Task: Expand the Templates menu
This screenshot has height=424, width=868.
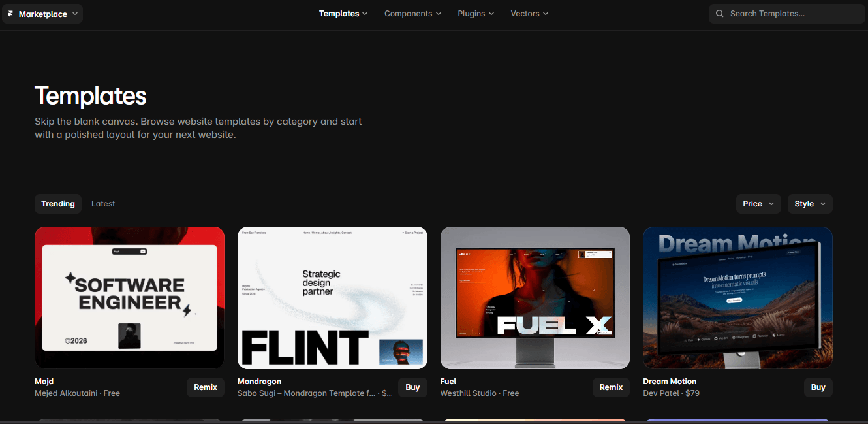Action: pyautogui.click(x=343, y=14)
